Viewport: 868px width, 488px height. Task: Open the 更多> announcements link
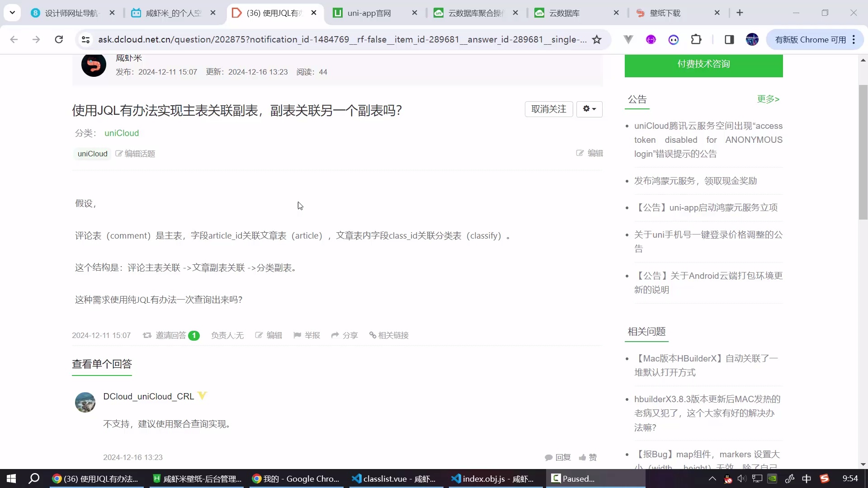[x=768, y=99]
